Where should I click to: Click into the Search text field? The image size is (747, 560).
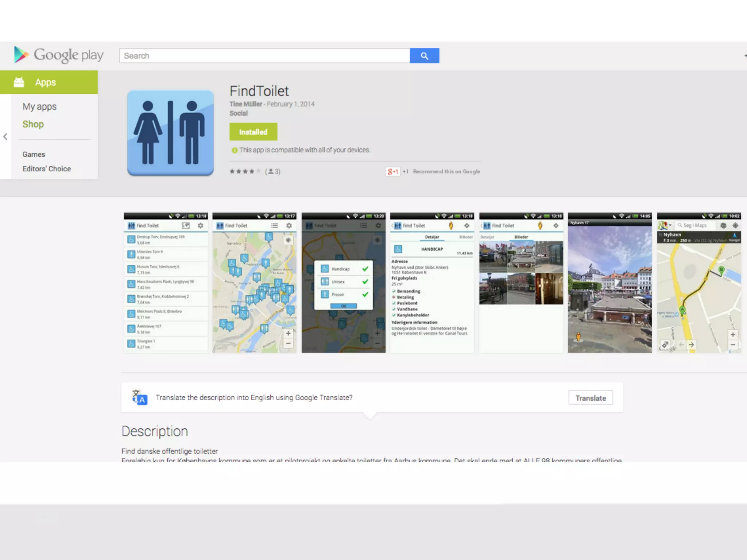pyautogui.click(x=264, y=56)
